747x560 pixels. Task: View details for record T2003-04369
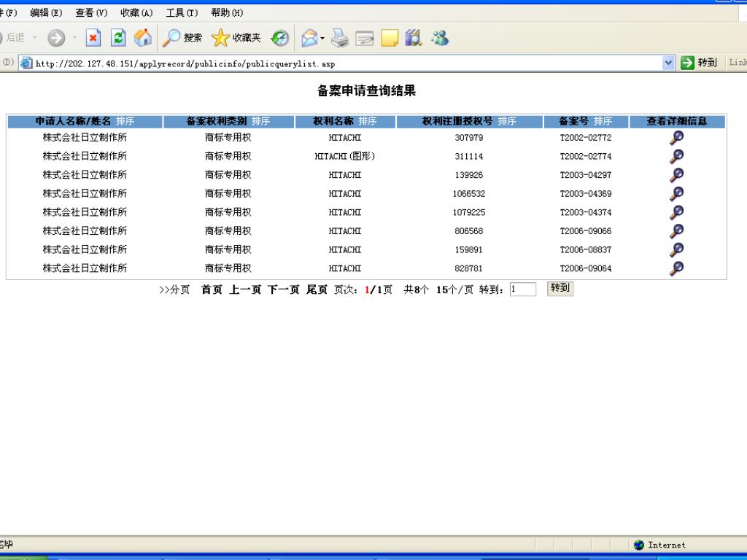(676, 193)
